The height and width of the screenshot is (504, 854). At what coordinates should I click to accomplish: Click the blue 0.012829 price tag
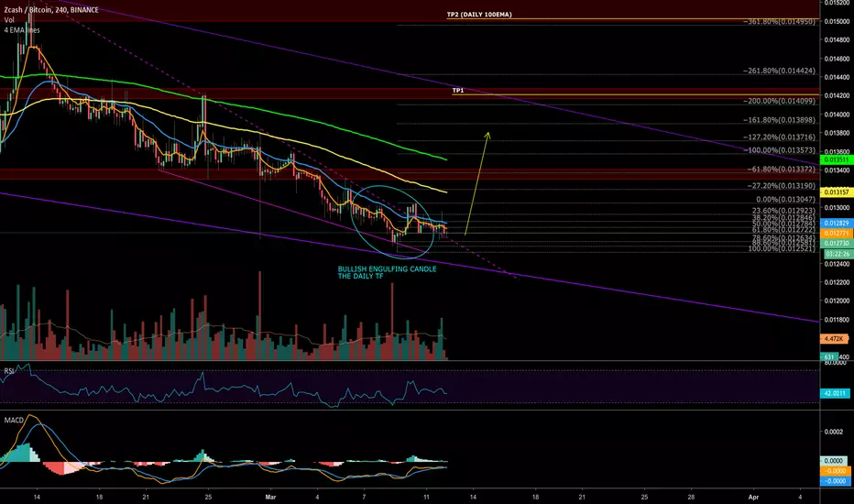(836, 224)
